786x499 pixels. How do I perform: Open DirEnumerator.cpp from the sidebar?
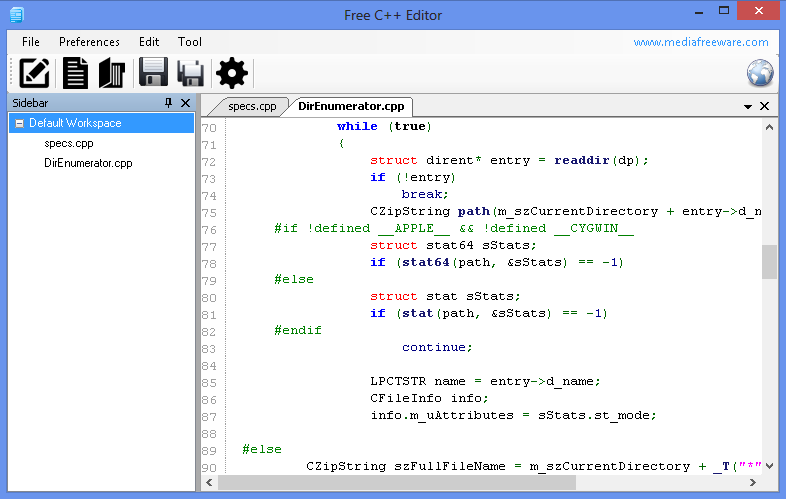(88, 163)
